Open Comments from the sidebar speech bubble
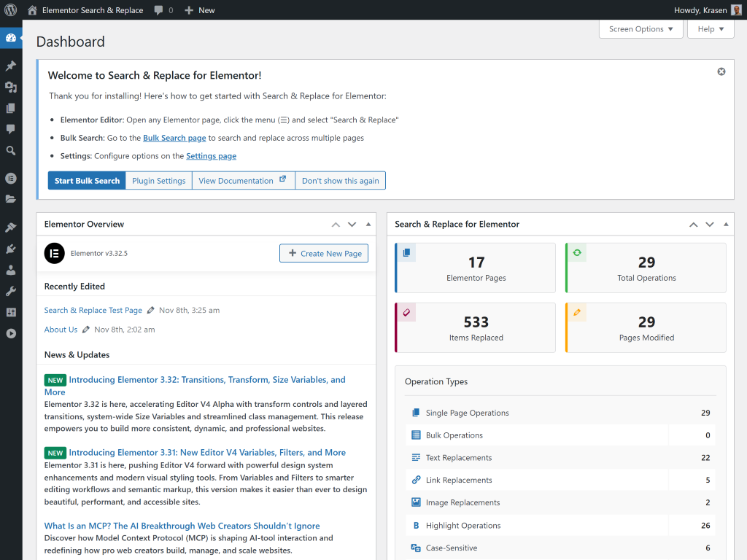Screen dimensions: 747x560 pyautogui.click(x=11, y=129)
